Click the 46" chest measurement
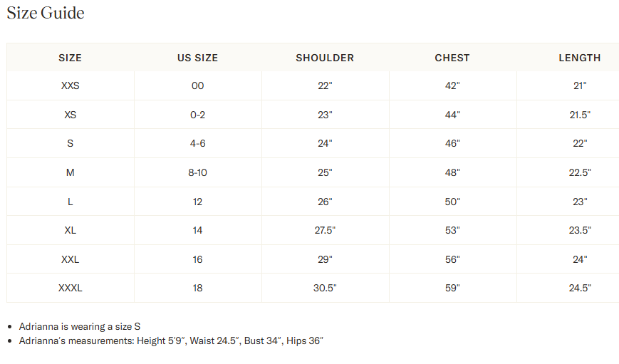619x364 pixels. (x=452, y=143)
